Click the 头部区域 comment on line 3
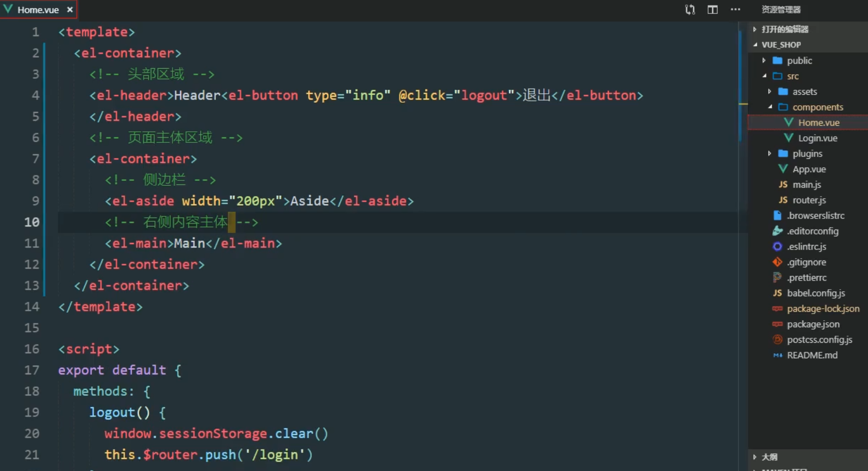This screenshot has width=868, height=471. (152, 74)
